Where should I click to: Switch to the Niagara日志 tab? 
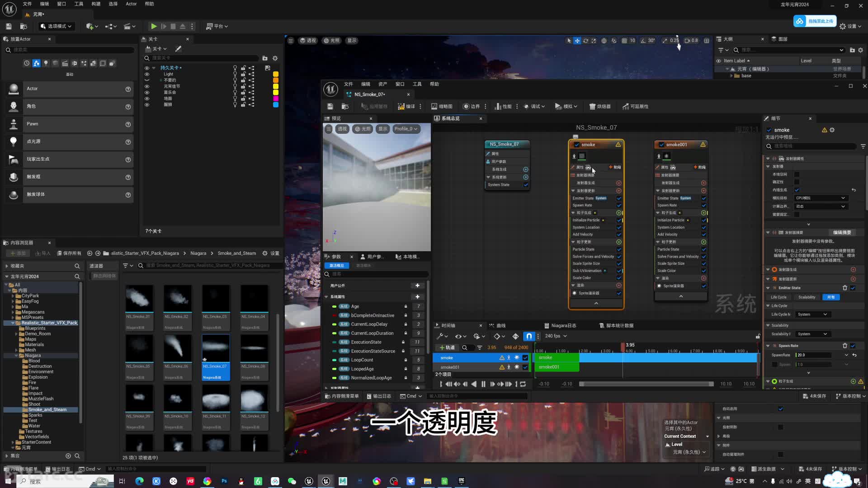pyautogui.click(x=560, y=325)
